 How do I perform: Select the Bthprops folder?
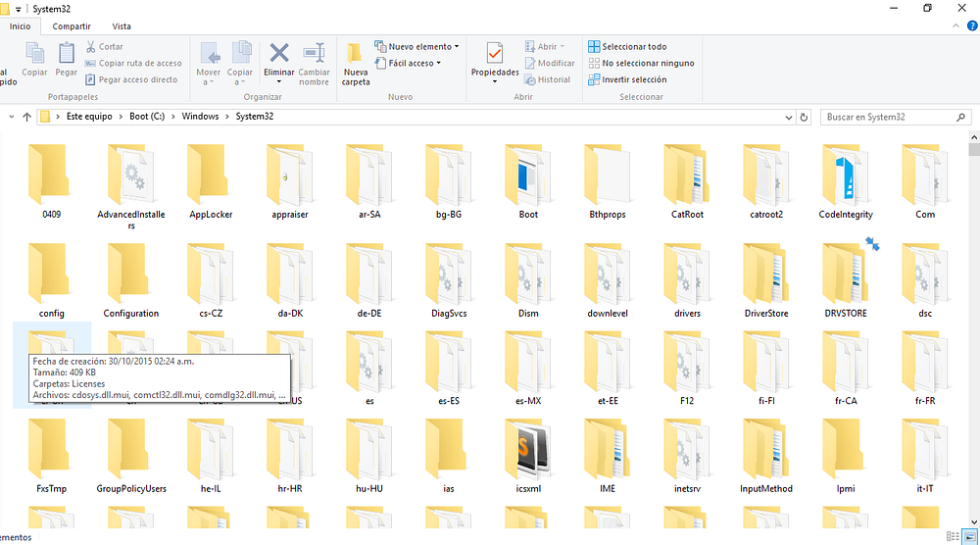608,181
